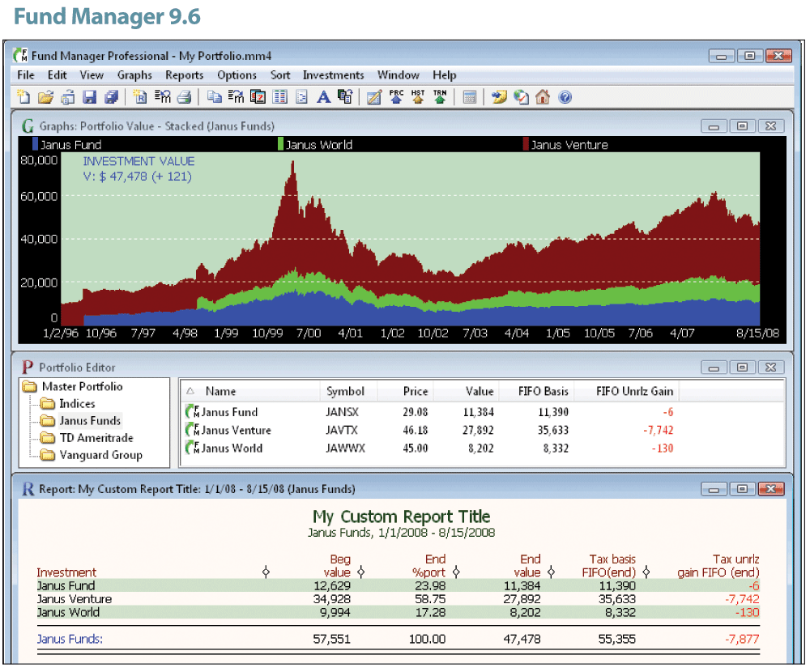The width and height of the screenshot is (810, 672).
Task: Click the Home toolbar icon
Action: click(x=543, y=97)
